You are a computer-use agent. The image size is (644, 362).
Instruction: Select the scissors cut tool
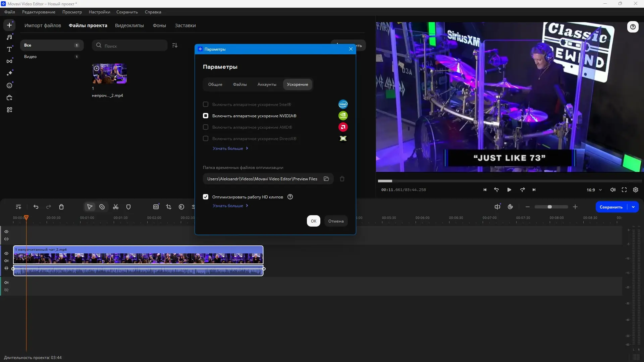[x=116, y=207]
